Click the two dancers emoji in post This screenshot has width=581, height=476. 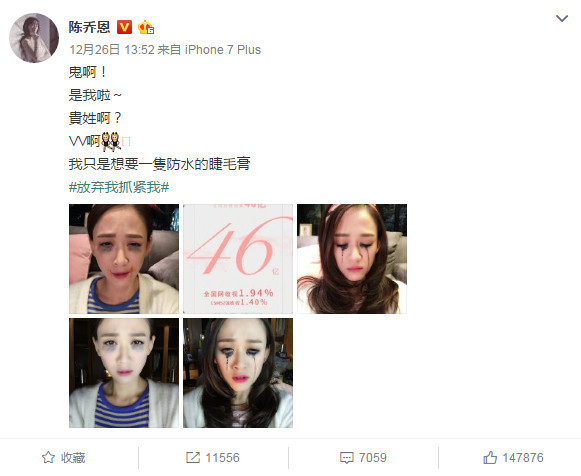111,142
